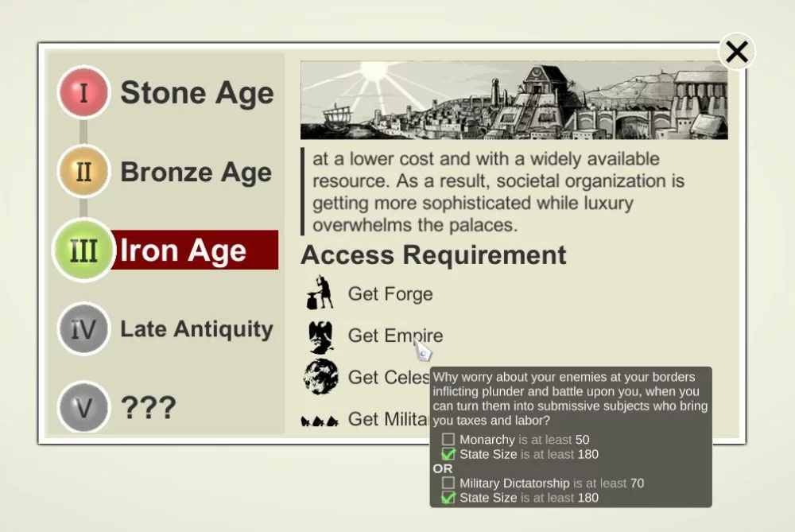Click the Get Forge requirement text
This screenshot has width=795, height=532.
(390, 294)
